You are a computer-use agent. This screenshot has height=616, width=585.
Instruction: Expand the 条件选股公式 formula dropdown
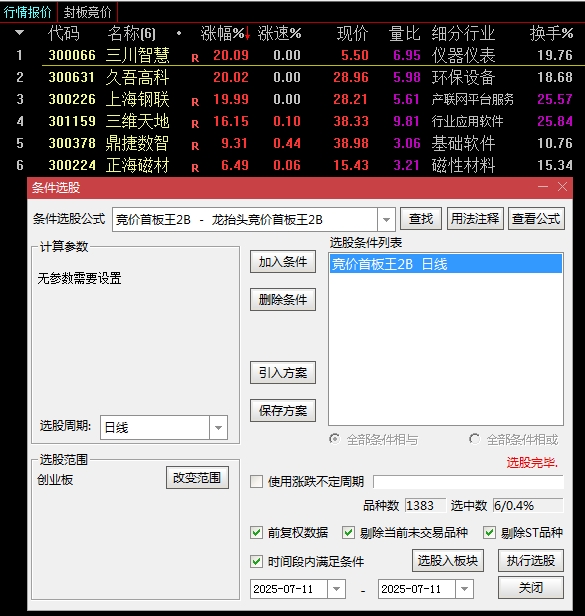pyautogui.click(x=386, y=220)
